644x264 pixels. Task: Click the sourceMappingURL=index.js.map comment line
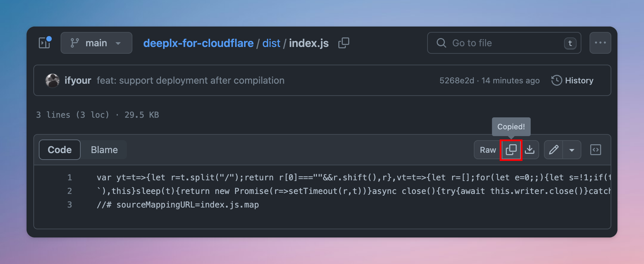pyautogui.click(x=178, y=205)
